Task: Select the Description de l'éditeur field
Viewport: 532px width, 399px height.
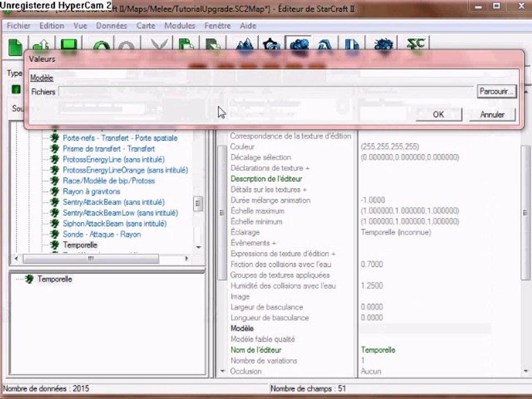Action: coord(267,179)
